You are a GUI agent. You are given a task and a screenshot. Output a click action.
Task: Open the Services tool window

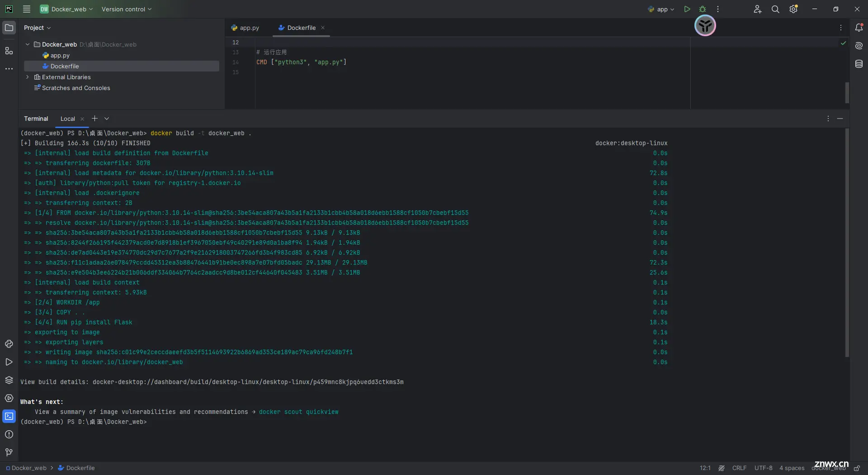pyautogui.click(x=9, y=398)
